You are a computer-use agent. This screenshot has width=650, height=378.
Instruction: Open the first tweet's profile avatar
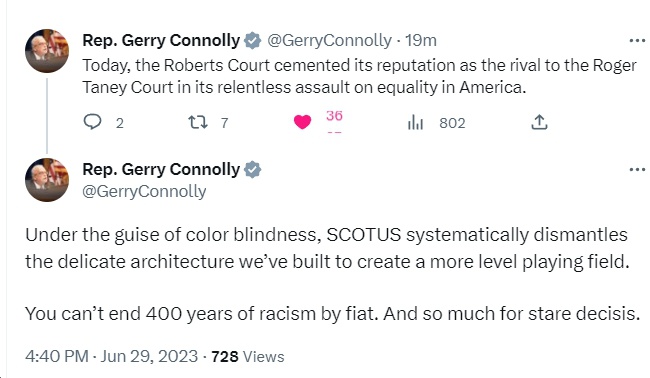(47, 51)
